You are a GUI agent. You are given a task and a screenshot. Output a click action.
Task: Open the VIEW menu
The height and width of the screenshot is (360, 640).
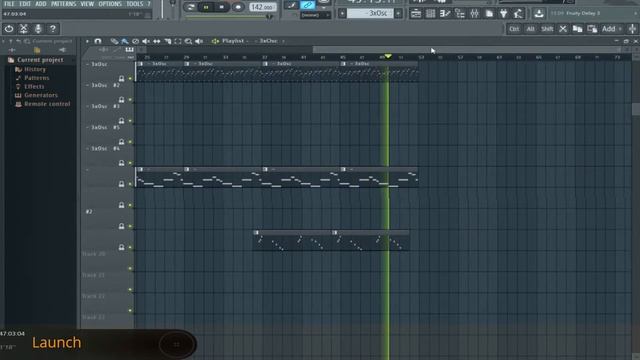click(87, 4)
